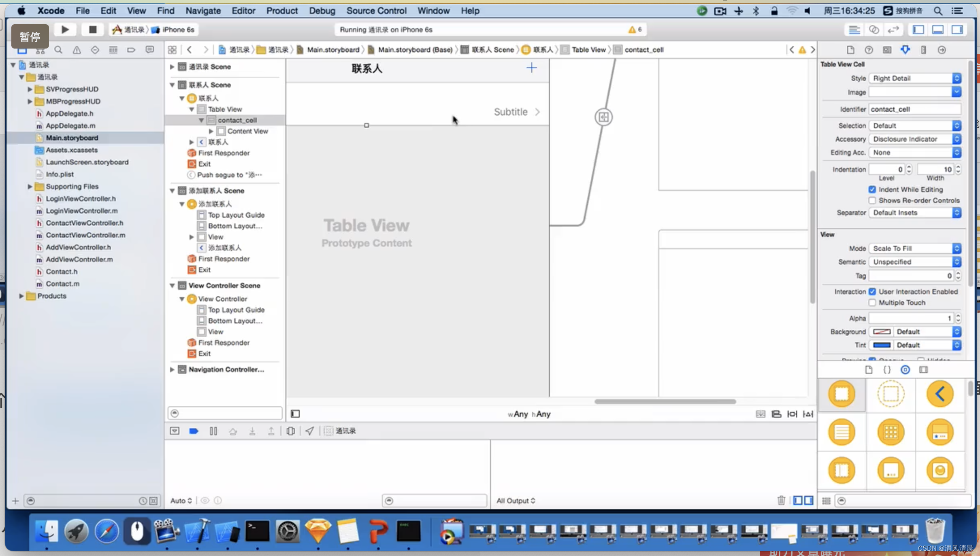Click the Stop button to halt execution
Viewport: 980px width, 556px height.
[x=93, y=29]
